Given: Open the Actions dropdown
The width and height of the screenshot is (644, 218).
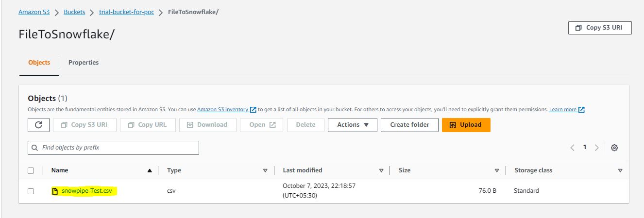Looking at the screenshot, I should 353,125.
